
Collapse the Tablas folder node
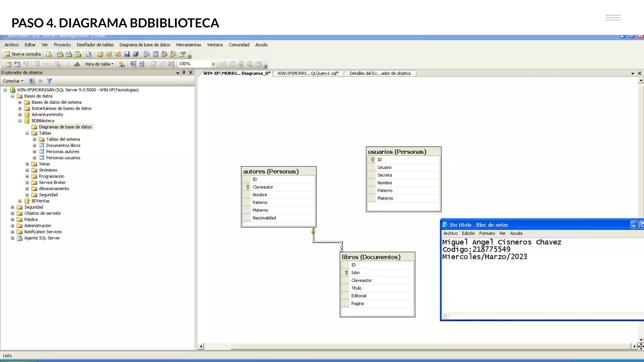[x=27, y=133]
